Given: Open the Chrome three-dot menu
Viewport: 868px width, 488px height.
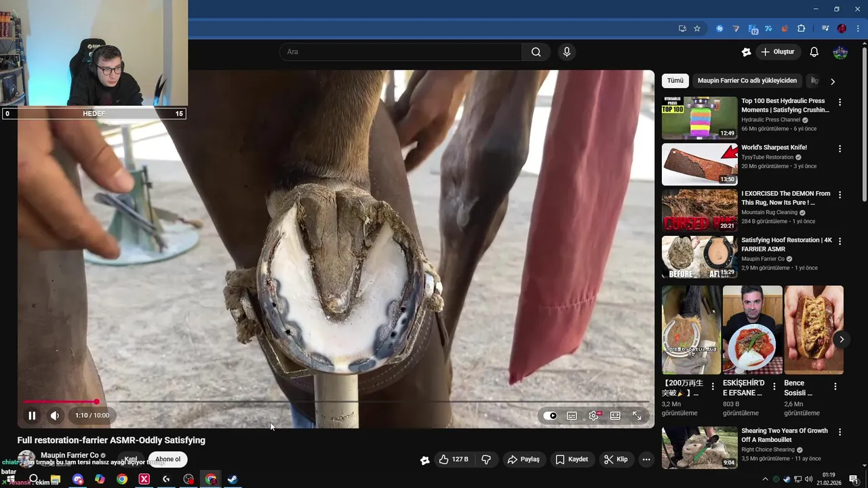Looking at the screenshot, I should click(x=858, y=28).
